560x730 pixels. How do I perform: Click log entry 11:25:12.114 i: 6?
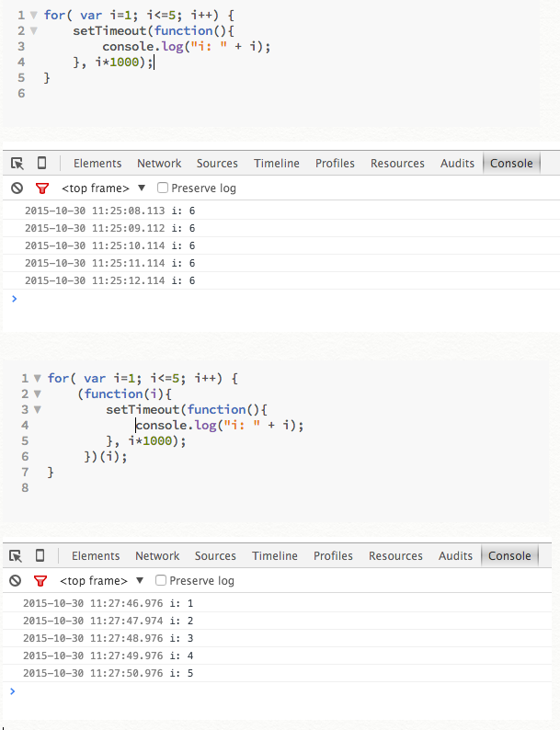tap(281, 280)
